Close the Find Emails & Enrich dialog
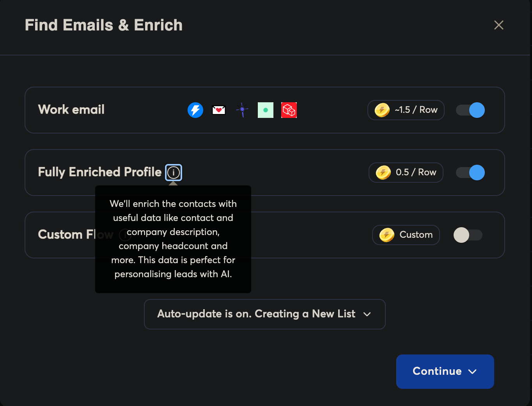Screen dimensions: 532x406 pos(498,25)
